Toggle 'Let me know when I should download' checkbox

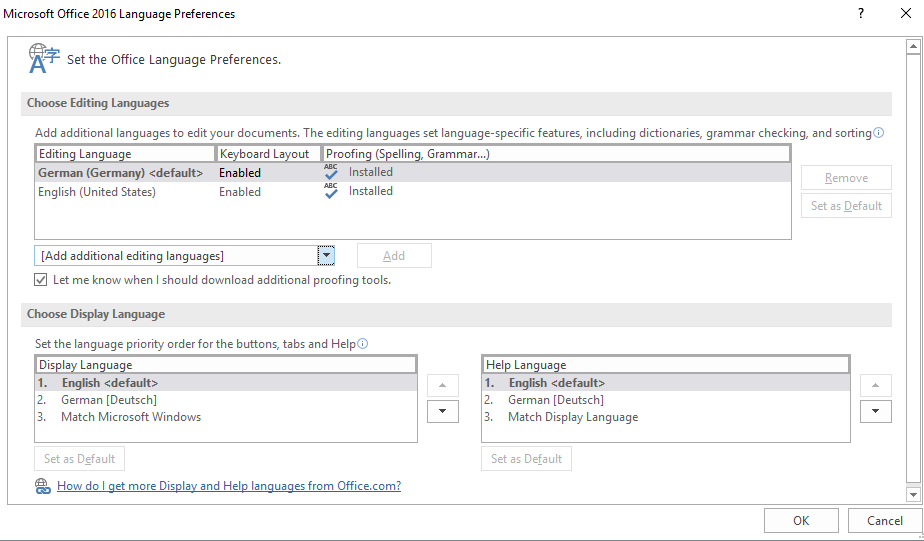41,280
